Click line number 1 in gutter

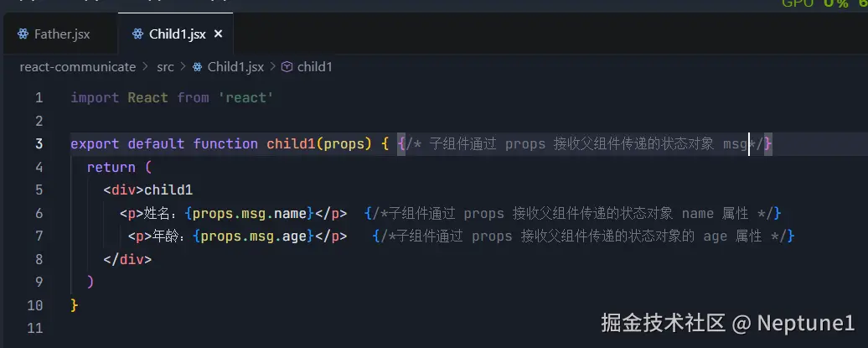tap(39, 98)
